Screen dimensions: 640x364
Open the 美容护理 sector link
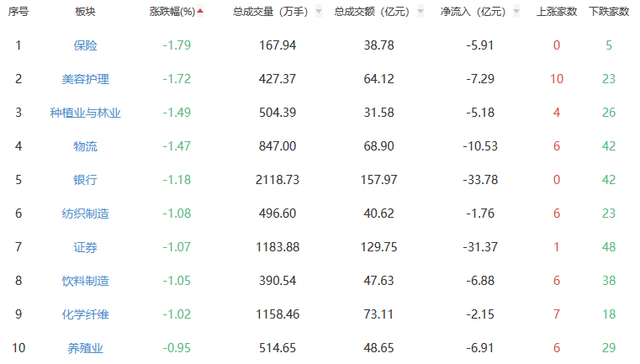85,79
